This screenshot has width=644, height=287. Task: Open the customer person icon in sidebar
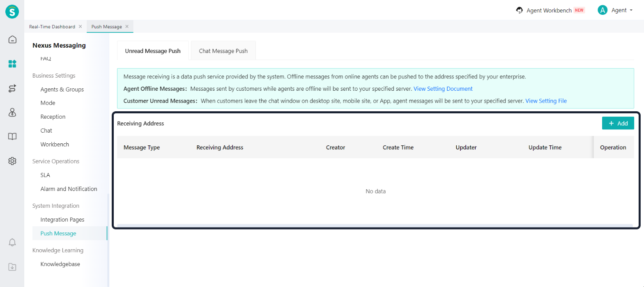coord(12,113)
